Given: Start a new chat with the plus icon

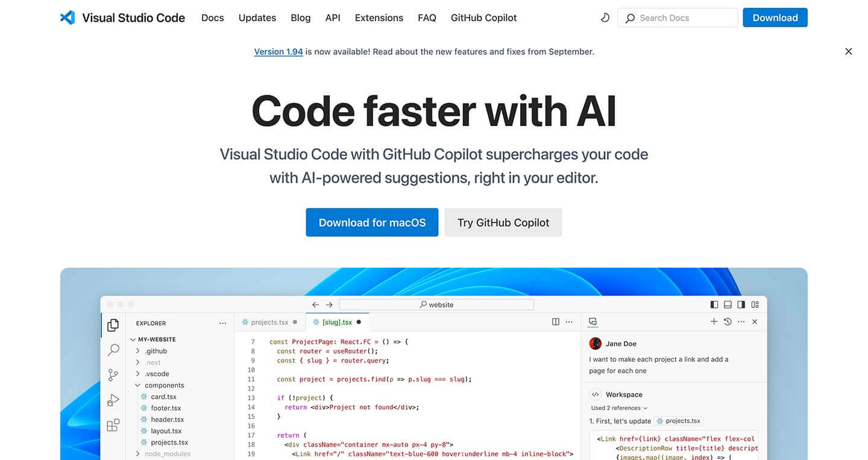Looking at the screenshot, I should 714,322.
